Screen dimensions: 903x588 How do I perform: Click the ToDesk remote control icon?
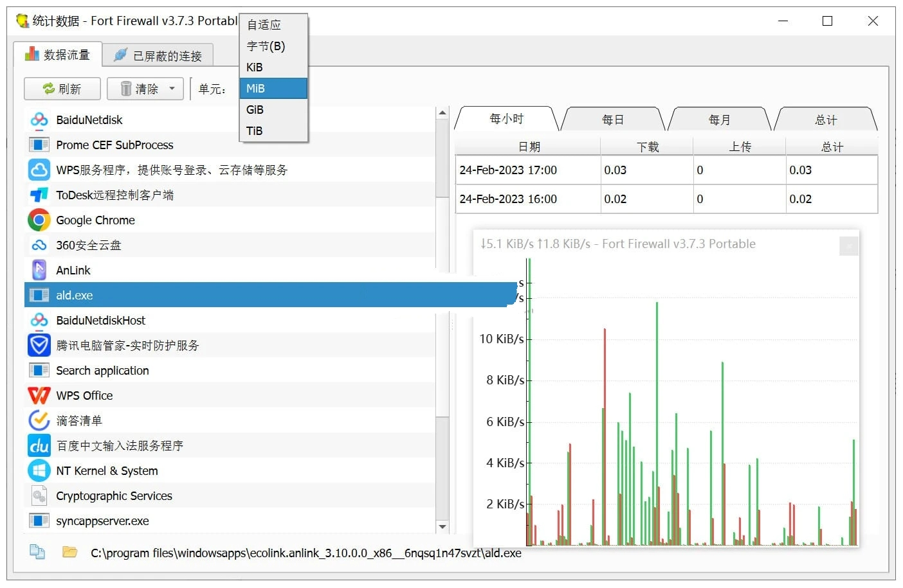pyautogui.click(x=39, y=195)
